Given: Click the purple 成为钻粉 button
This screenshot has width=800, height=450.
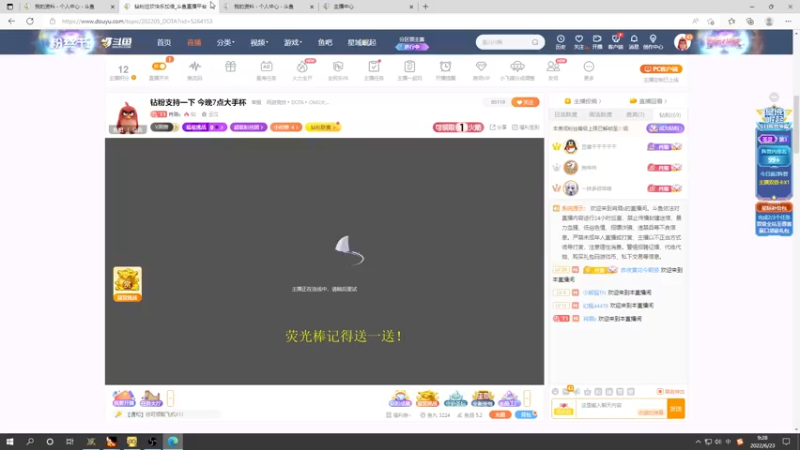Looking at the screenshot, I should pos(665,128).
